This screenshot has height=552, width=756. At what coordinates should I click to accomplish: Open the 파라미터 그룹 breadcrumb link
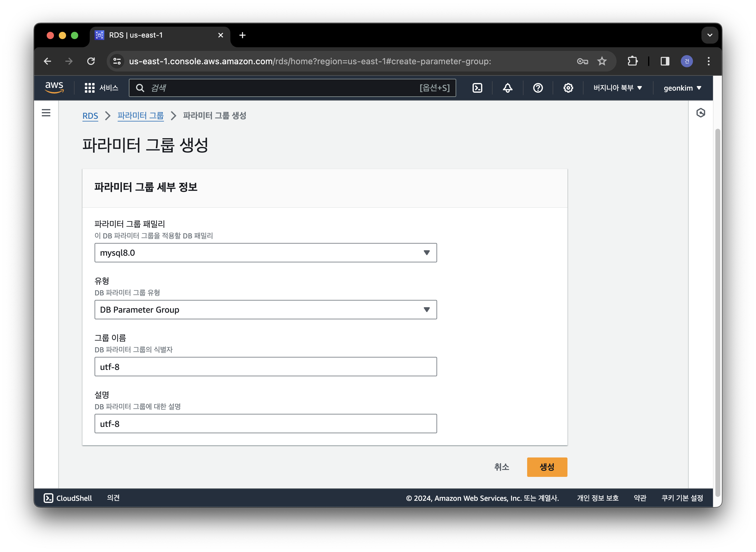coord(141,116)
